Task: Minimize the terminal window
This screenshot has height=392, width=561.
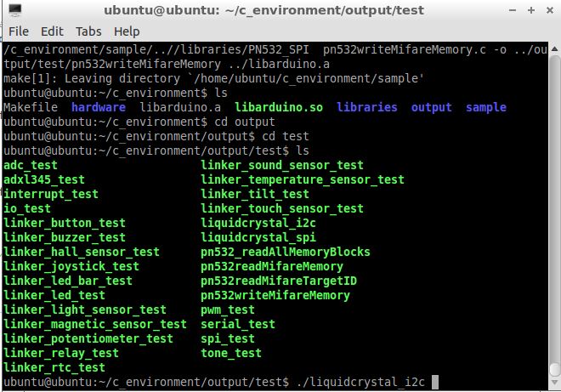Action: tap(513, 10)
